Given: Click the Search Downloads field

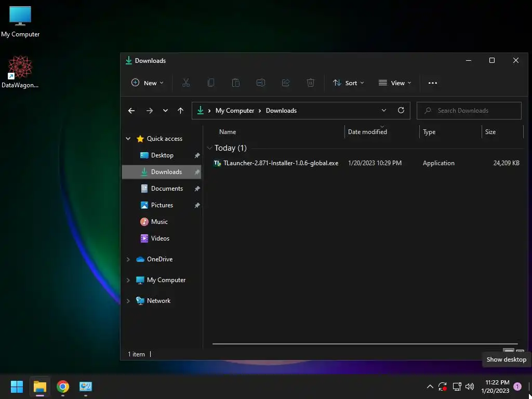Looking at the screenshot, I should coord(469,111).
